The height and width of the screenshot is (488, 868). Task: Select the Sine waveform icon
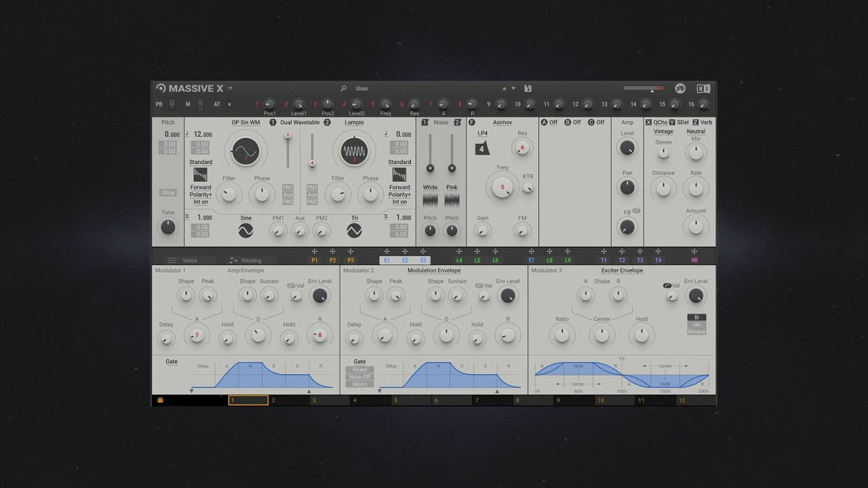(x=245, y=231)
